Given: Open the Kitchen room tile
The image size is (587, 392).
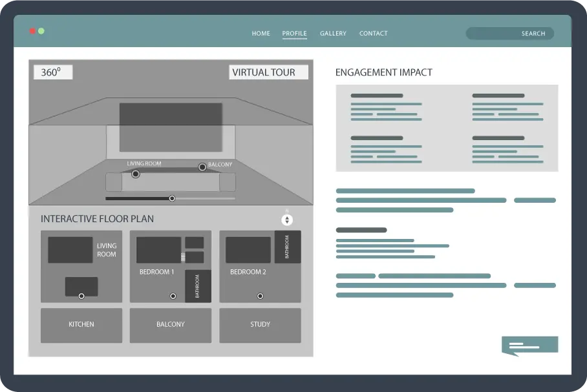Looking at the screenshot, I should click(x=81, y=325).
